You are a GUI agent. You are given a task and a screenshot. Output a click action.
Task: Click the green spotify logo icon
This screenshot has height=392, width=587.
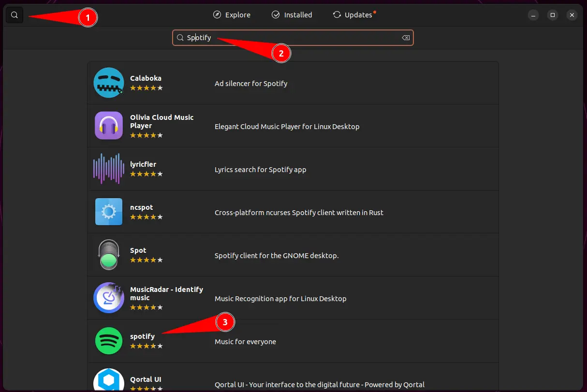click(x=109, y=341)
